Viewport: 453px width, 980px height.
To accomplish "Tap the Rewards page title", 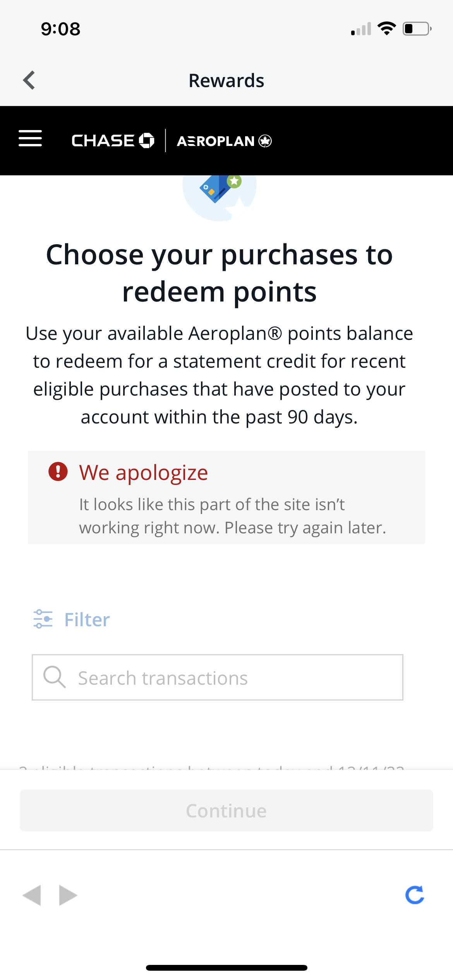I will pyautogui.click(x=226, y=81).
